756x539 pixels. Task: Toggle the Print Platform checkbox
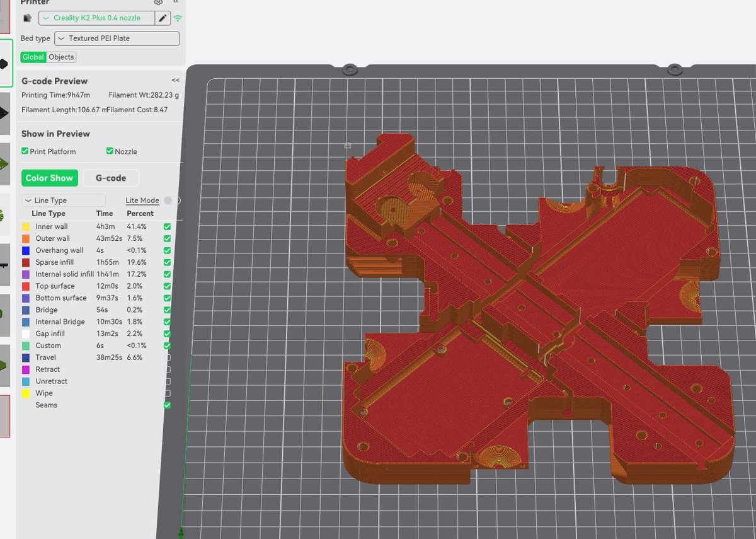click(x=25, y=151)
